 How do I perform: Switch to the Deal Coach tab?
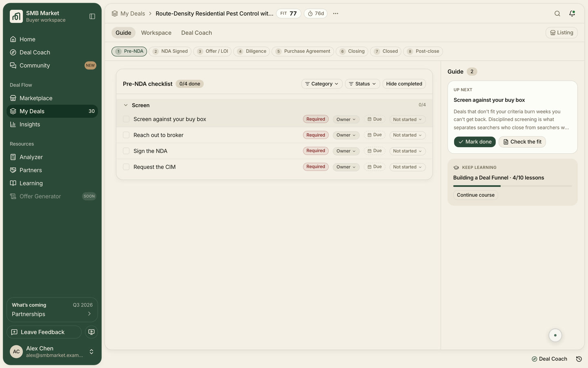pyautogui.click(x=197, y=33)
